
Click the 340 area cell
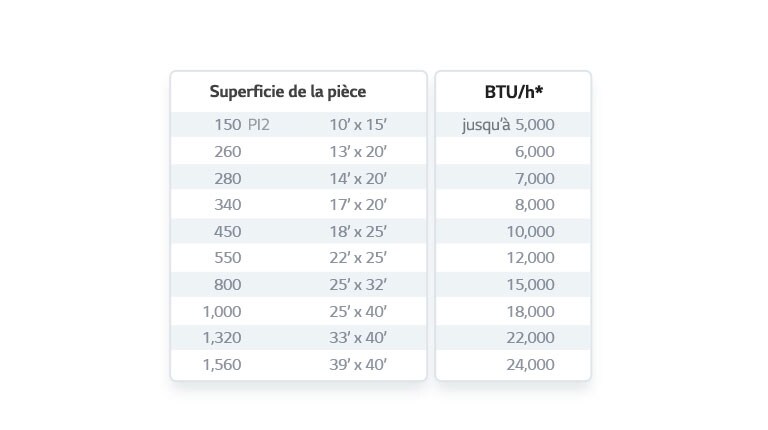point(228,205)
